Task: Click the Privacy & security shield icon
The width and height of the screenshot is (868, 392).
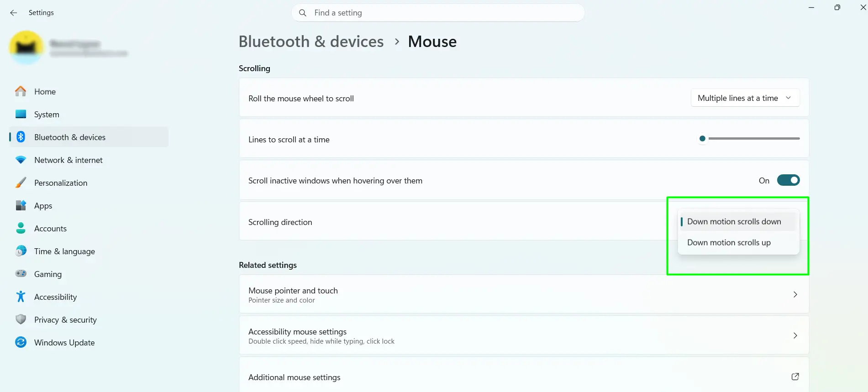Action: [21, 319]
